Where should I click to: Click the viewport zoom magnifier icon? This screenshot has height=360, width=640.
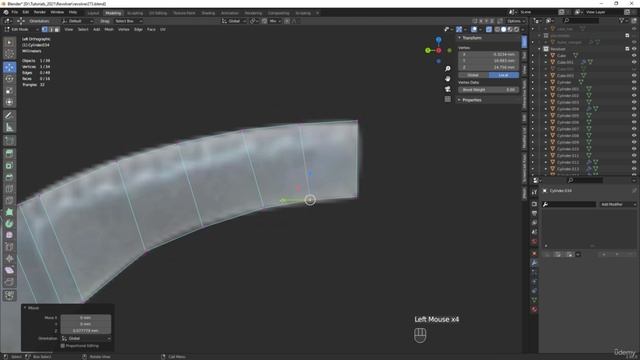tap(448, 69)
